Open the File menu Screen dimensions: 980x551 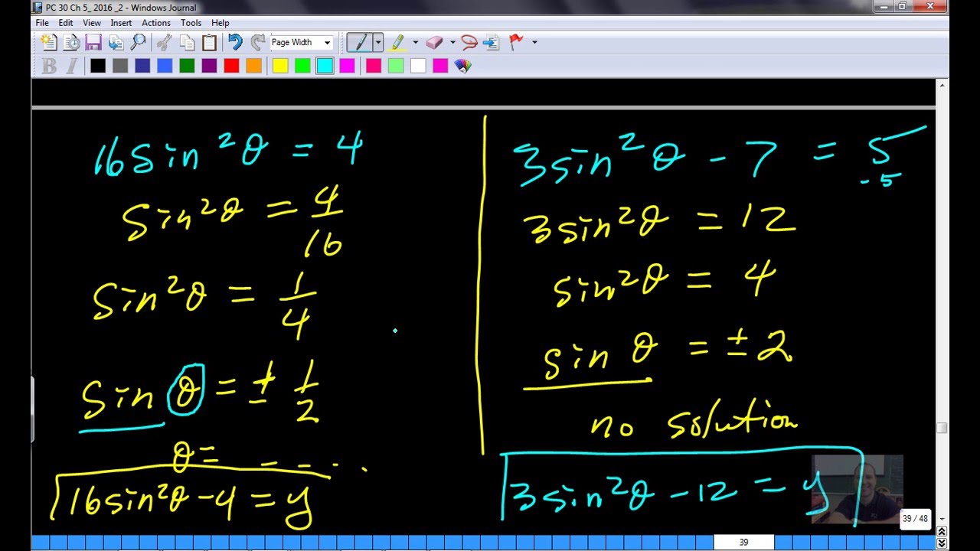pos(42,23)
